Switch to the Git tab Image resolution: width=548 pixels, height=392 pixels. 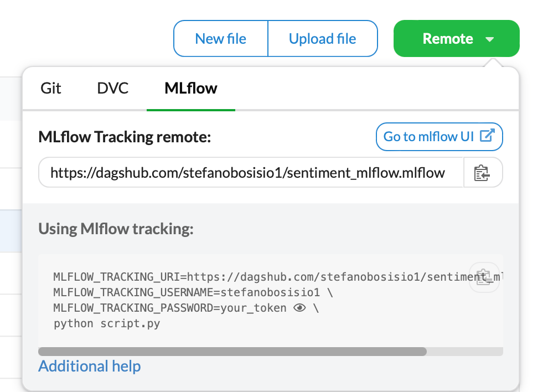point(51,89)
